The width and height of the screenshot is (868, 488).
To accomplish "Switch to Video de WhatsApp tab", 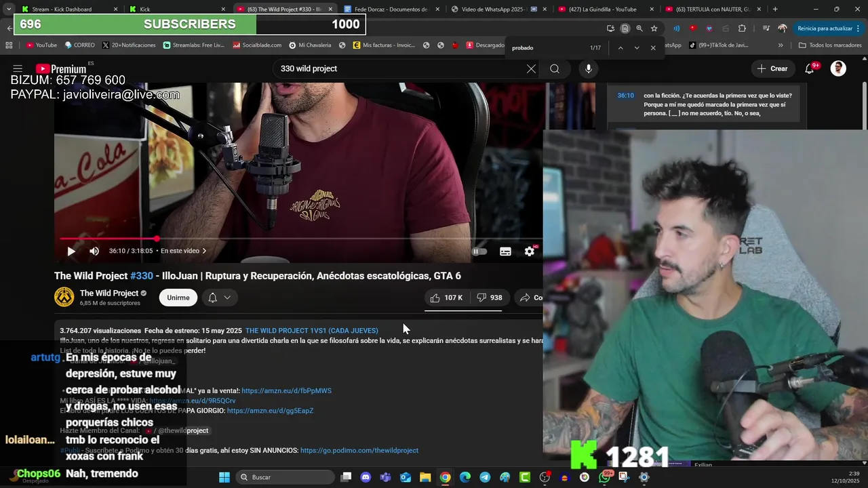I will point(498,9).
